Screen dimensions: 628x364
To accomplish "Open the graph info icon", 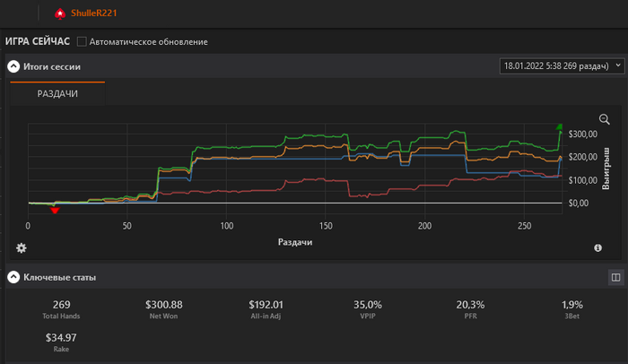I will tap(597, 247).
